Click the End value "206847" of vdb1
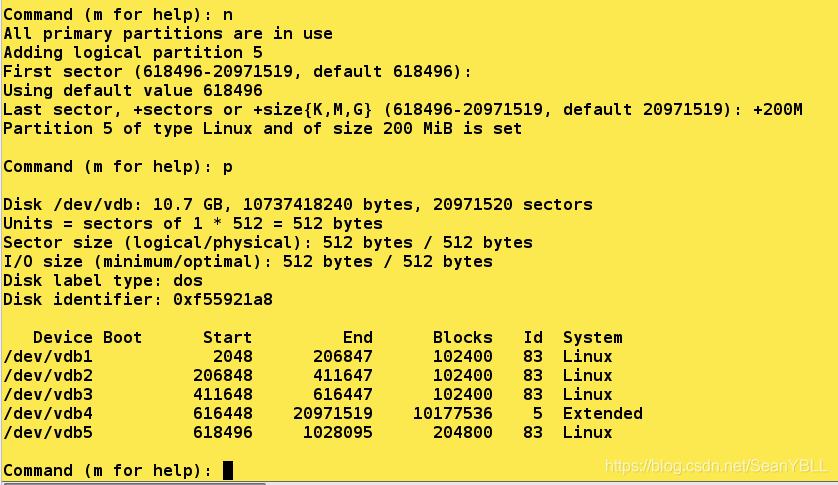This screenshot has height=485, width=838. [343, 357]
